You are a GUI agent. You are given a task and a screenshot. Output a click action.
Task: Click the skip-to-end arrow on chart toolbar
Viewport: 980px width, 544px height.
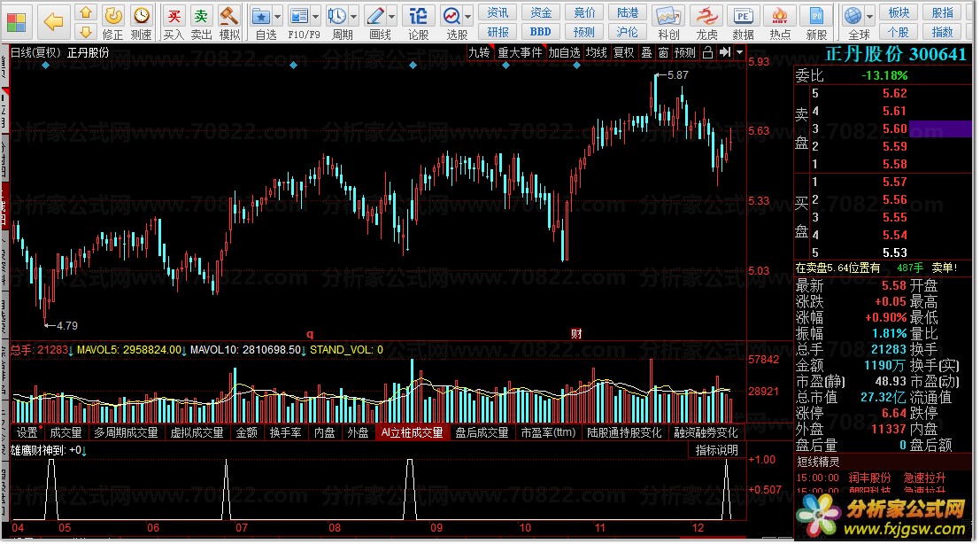pyautogui.click(x=725, y=52)
